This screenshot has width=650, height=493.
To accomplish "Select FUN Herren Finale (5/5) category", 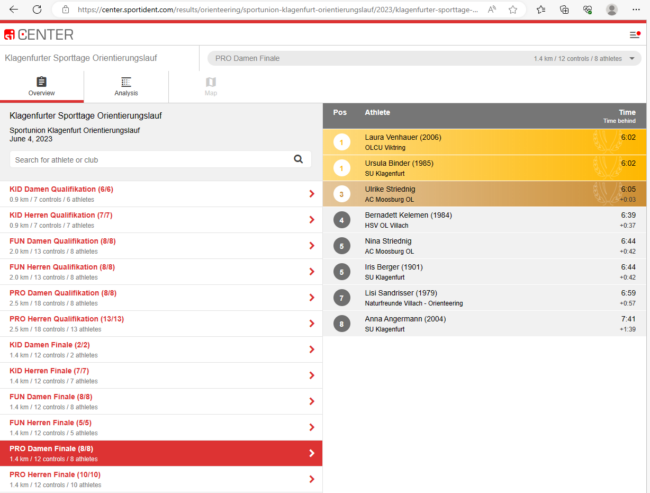I will (x=160, y=428).
